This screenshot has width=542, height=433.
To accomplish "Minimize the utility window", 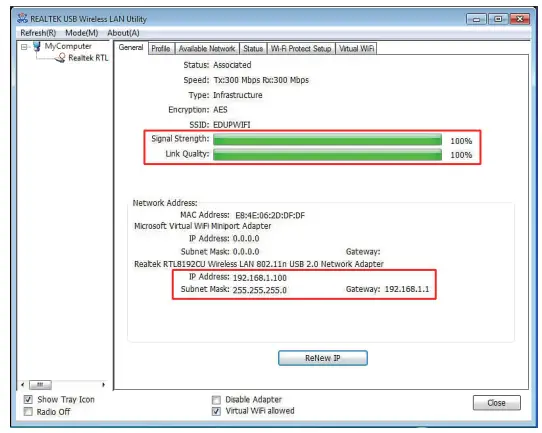I will click(476, 19).
